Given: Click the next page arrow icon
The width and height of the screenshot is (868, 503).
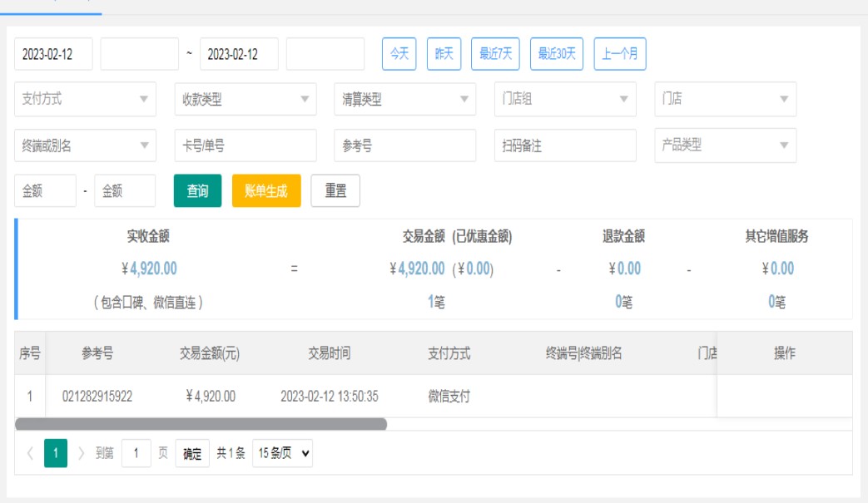Looking at the screenshot, I should 82,454.
